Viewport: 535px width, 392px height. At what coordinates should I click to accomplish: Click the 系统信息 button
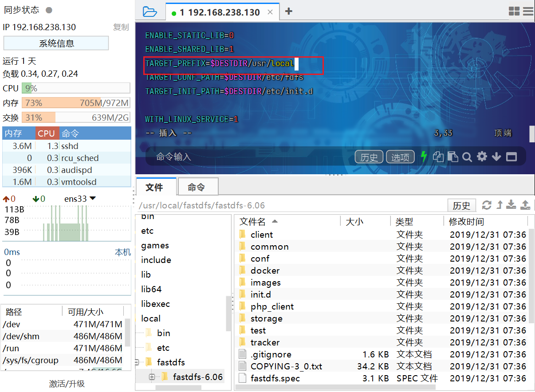56,43
